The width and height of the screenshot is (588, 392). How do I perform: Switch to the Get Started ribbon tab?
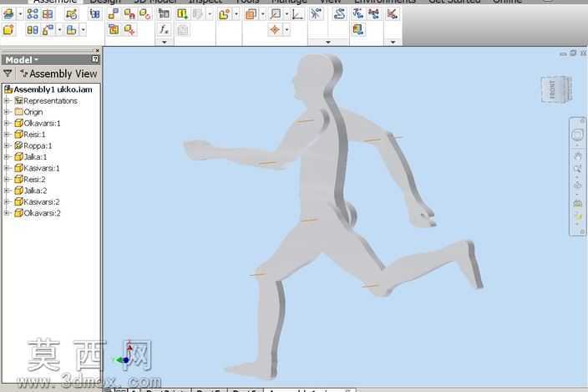click(x=454, y=2)
